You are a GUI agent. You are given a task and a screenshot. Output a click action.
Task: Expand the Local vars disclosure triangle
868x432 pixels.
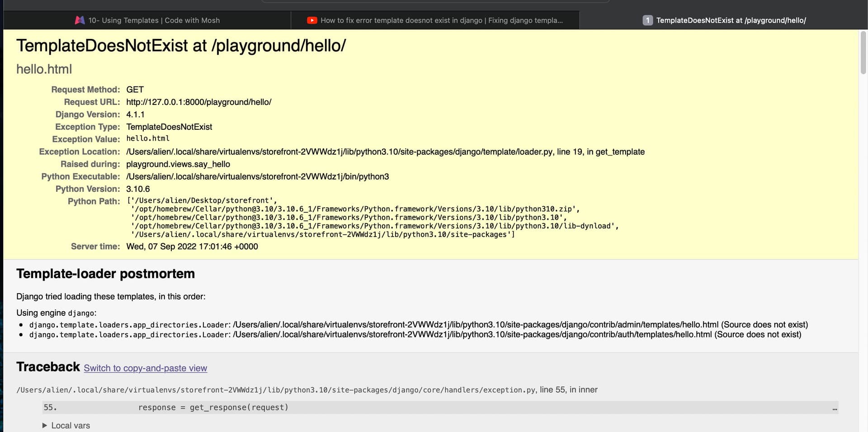tap(44, 426)
